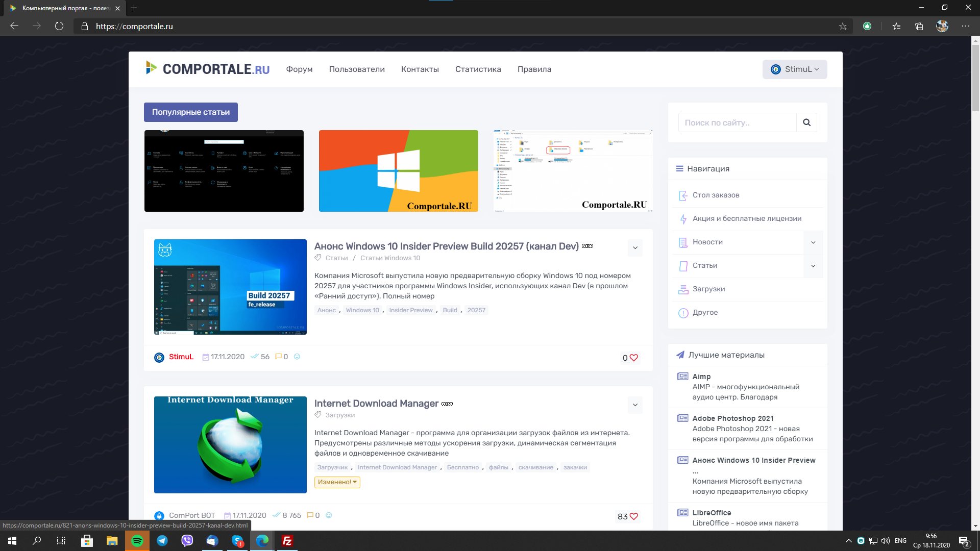The height and width of the screenshot is (551, 980).
Task: Open Загрузки navigation section
Action: [x=708, y=289]
